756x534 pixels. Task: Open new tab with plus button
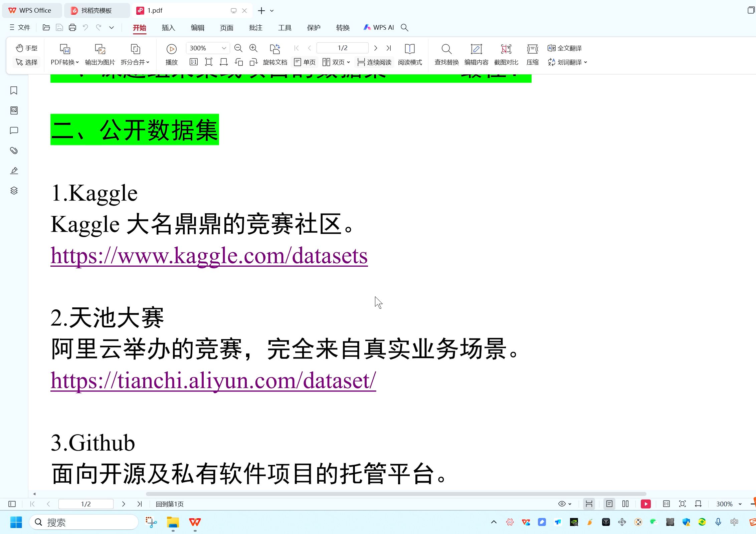261,11
